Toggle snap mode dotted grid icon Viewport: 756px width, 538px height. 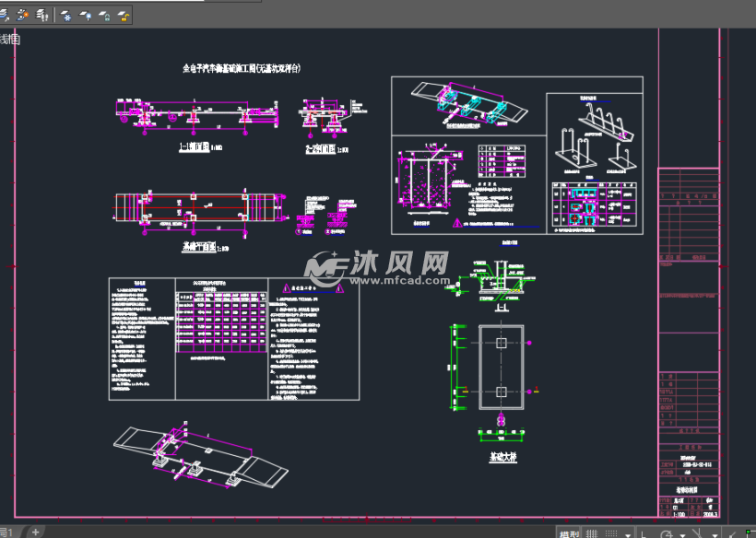[x=612, y=532]
